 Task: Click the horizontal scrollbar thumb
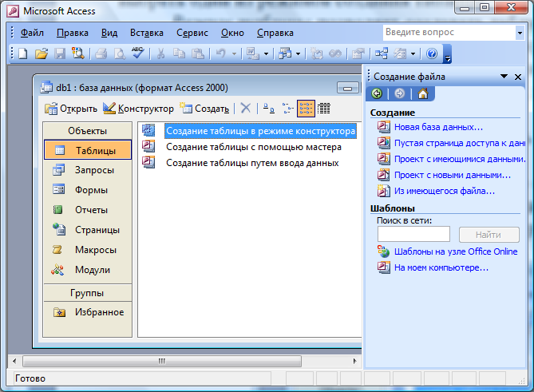[162, 361]
